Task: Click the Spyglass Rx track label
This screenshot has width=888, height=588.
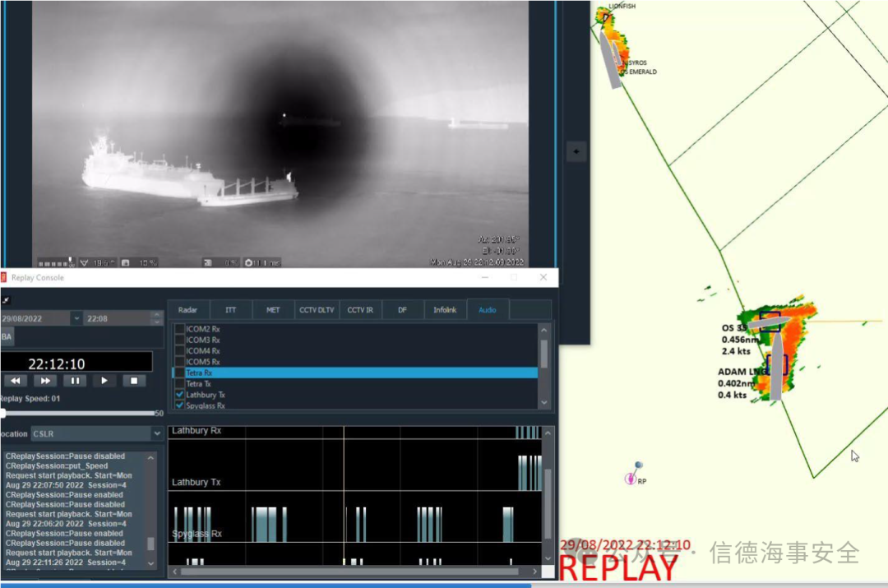Action: point(197,534)
